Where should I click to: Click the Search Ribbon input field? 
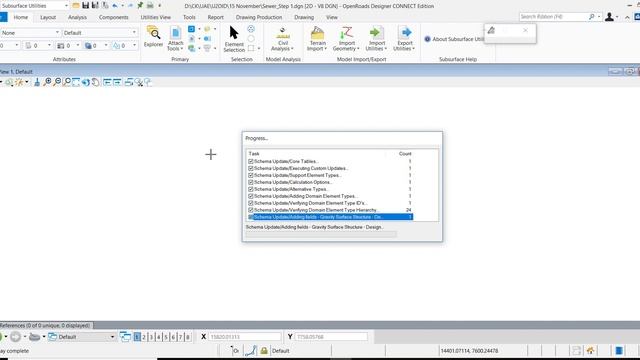(x=553, y=17)
